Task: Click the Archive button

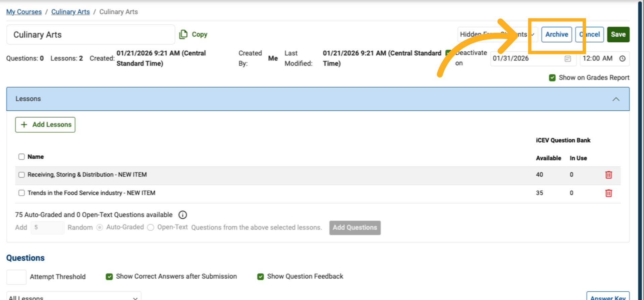Action: pyautogui.click(x=556, y=35)
